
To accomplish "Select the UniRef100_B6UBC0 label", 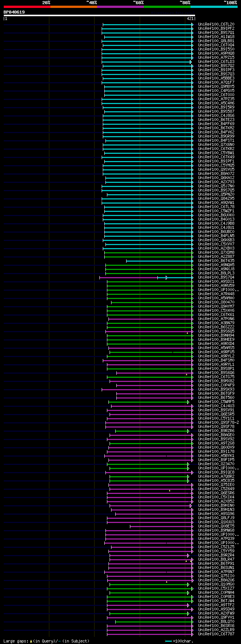I will [x=216, y=232].
